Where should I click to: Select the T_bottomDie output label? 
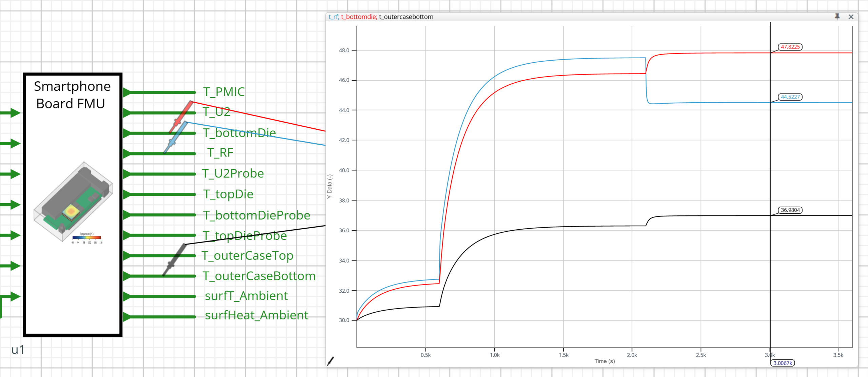239,133
